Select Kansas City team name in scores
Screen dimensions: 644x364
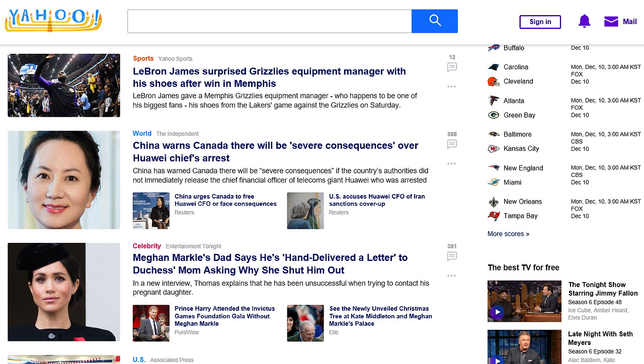click(x=521, y=149)
